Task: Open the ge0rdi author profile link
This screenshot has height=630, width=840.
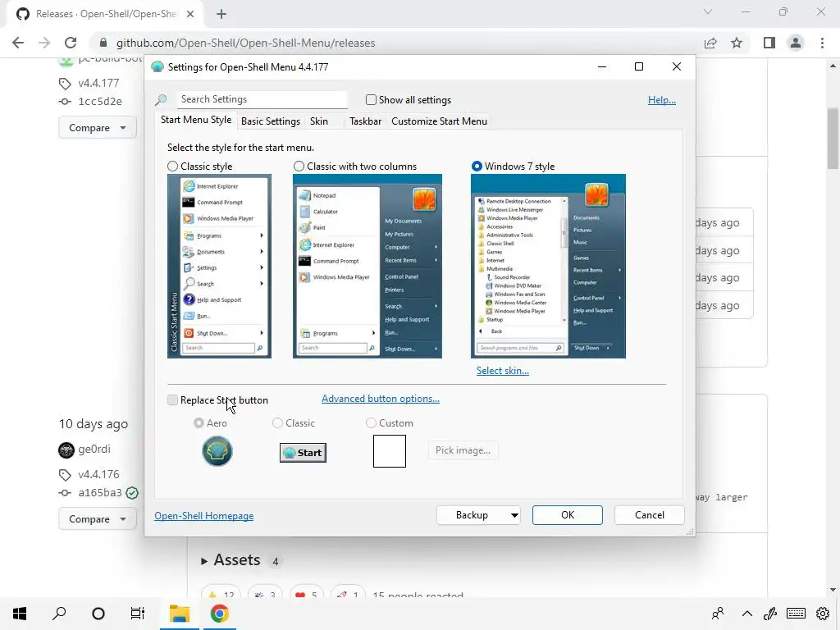Action: pyautogui.click(x=94, y=449)
